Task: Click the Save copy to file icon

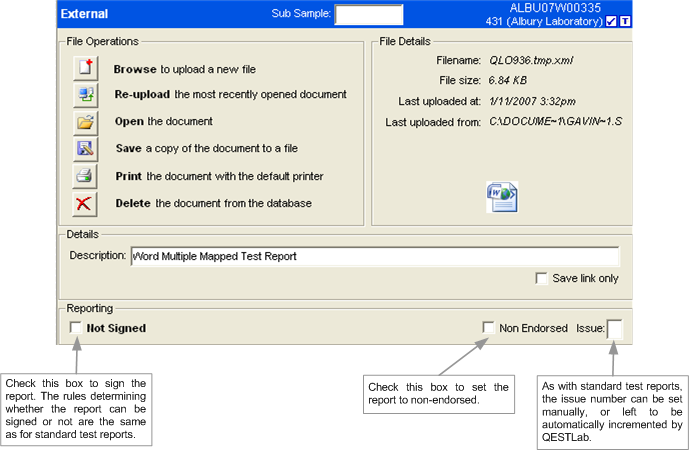Action: click(85, 149)
